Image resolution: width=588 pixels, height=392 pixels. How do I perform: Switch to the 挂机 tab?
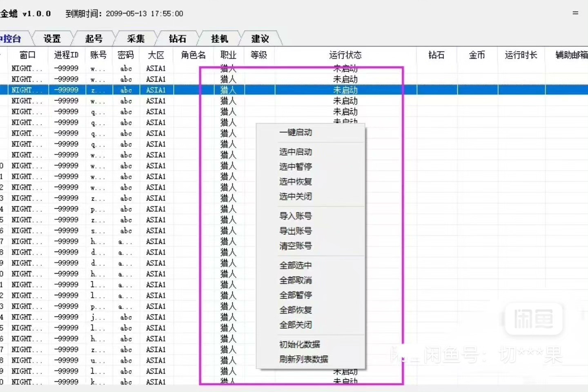(x=220, y=39)
